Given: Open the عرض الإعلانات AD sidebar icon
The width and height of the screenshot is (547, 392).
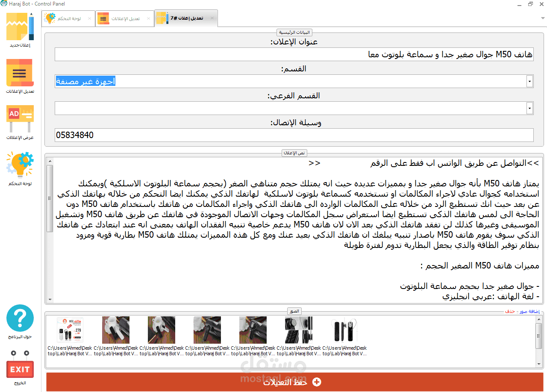Looking at the screenshot, I should [x=20, y=122].
